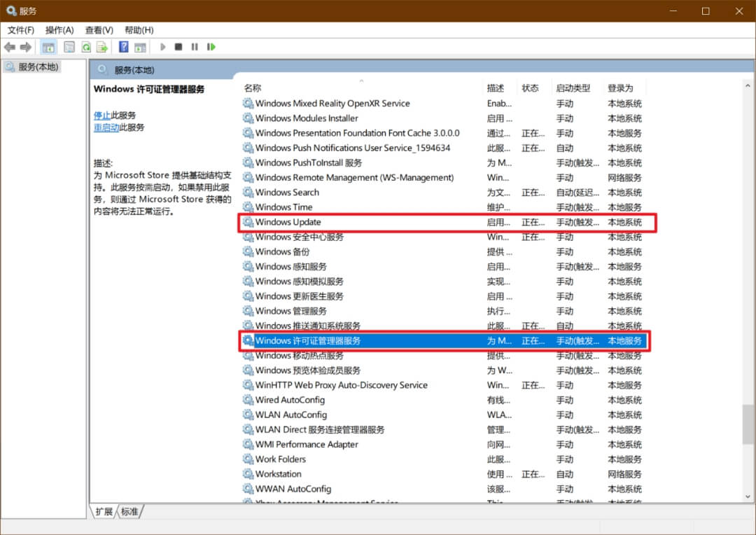
Task: Open the 查看(V) menu
Action: (x=99, y=30)
